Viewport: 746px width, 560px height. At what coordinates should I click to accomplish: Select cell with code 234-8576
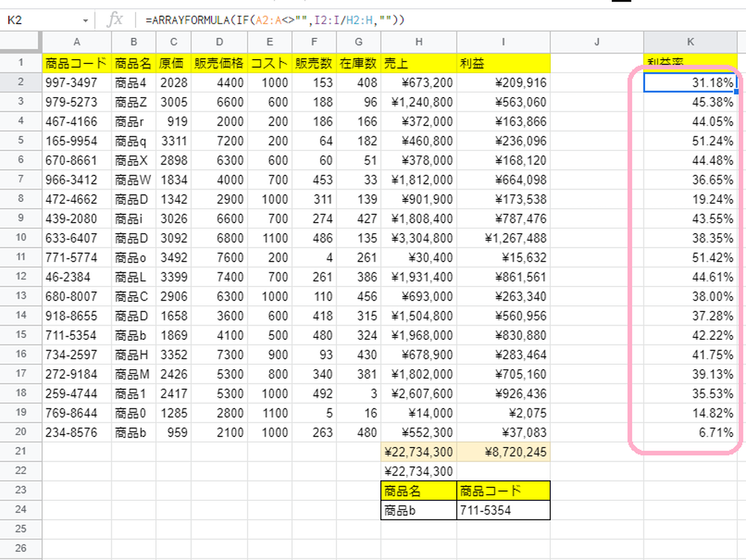pos(77,433)
